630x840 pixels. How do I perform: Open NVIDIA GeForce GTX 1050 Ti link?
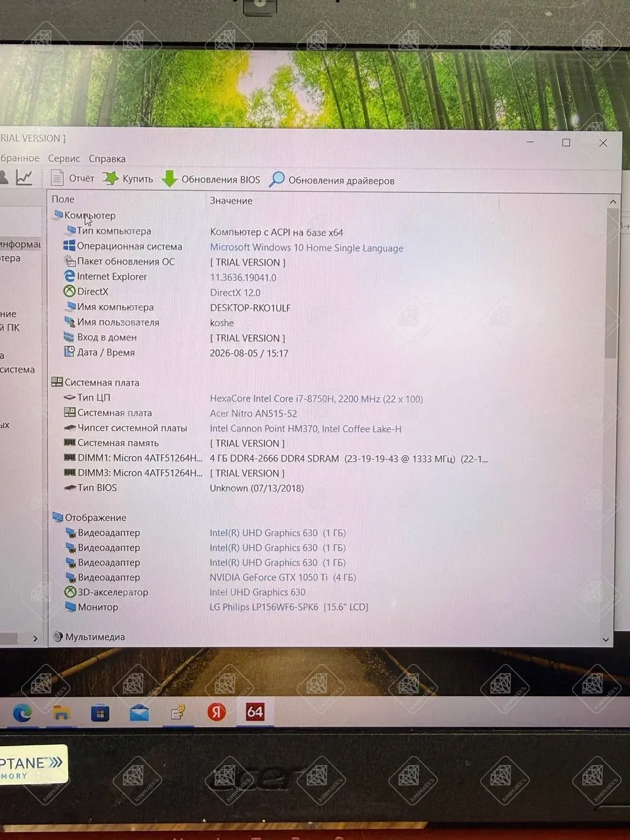click(x=283, y=577)
